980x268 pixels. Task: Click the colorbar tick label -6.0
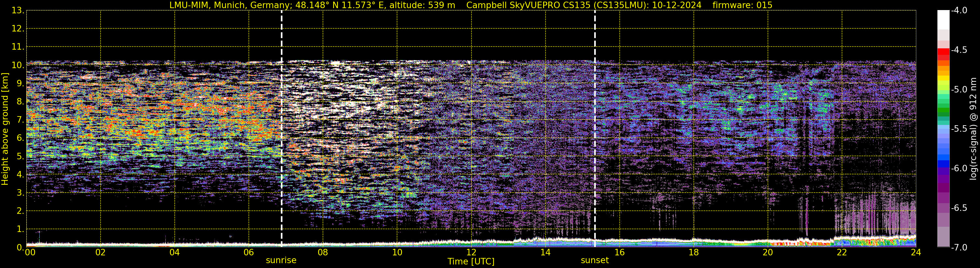coord(959,168)
